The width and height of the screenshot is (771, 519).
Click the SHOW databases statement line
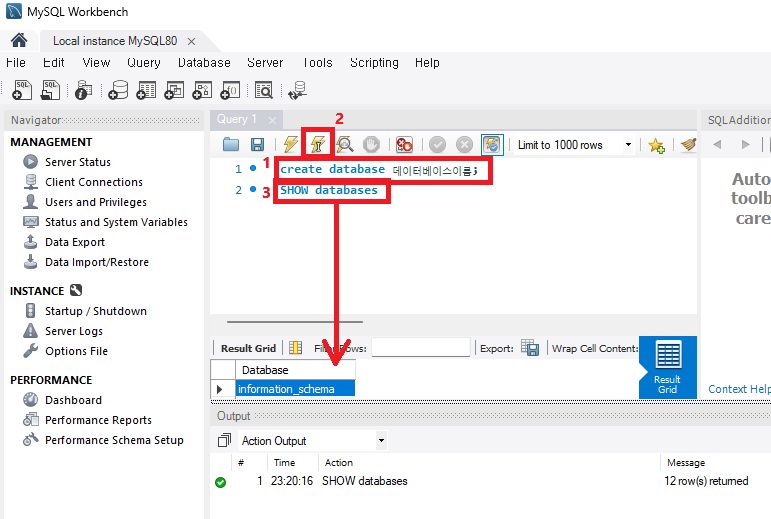(329, 190)
